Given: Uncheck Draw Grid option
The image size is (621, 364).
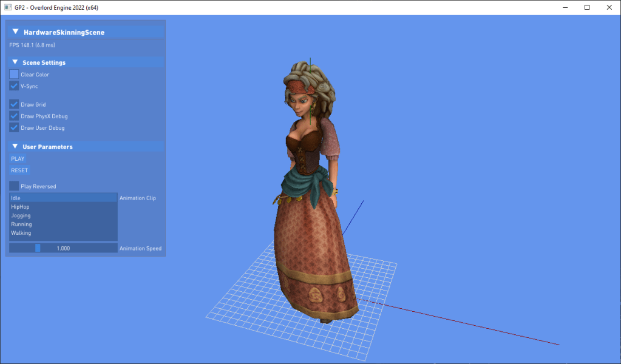Looking at the screenshot, I should click(14, 104).
